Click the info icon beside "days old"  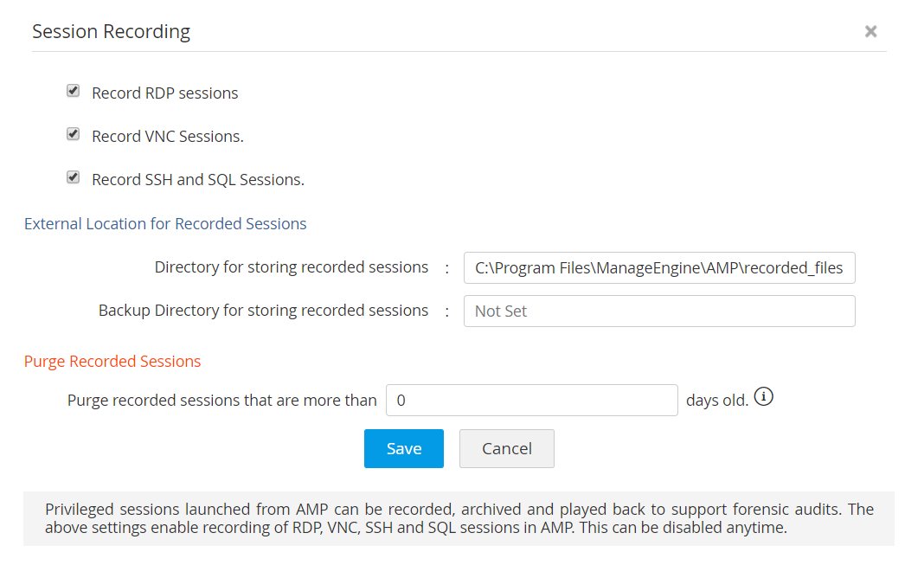763,395
